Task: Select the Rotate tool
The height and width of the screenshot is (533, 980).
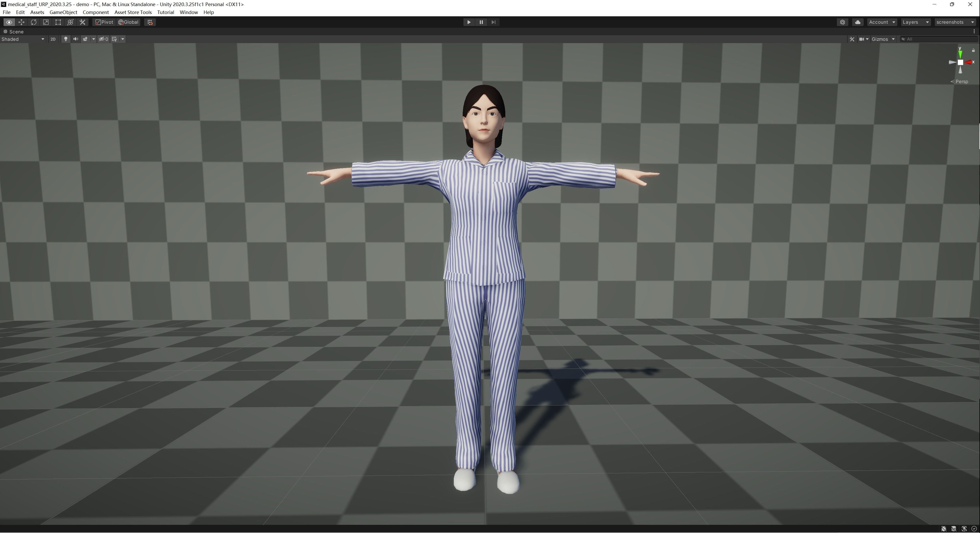Action: 33,22
